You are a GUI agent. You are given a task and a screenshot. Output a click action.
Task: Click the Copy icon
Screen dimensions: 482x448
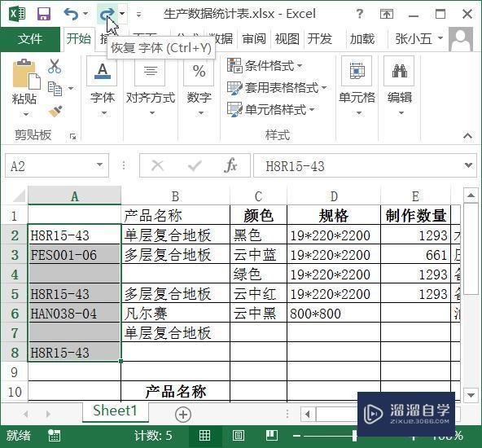pos(55,89)
